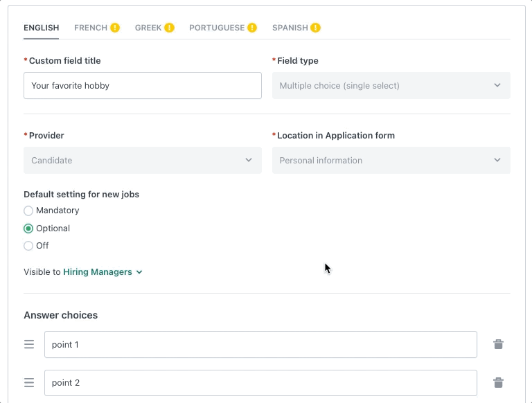Image resolution: width=532 pixels, height=403 pixels.
Task: Select the Optional radio option
Action: point(28,229)
